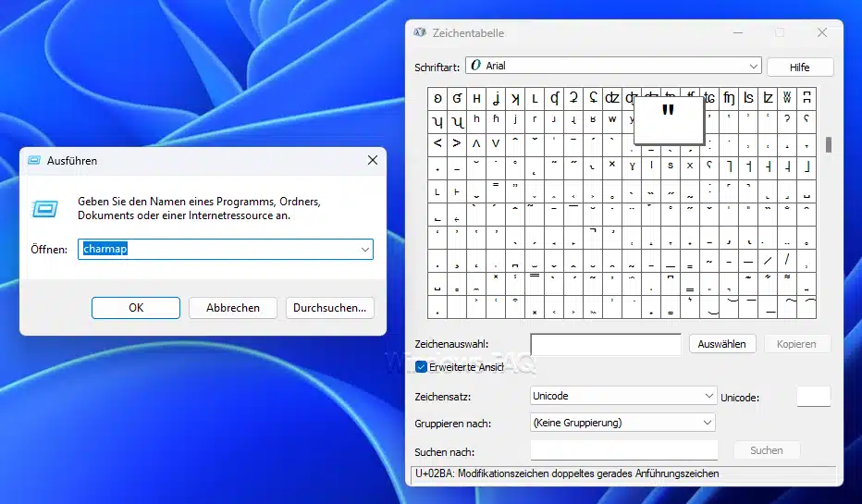Click the Suchen nach input field
The width and height of the screenshot is (862, 504).
(x=624, y=450)
